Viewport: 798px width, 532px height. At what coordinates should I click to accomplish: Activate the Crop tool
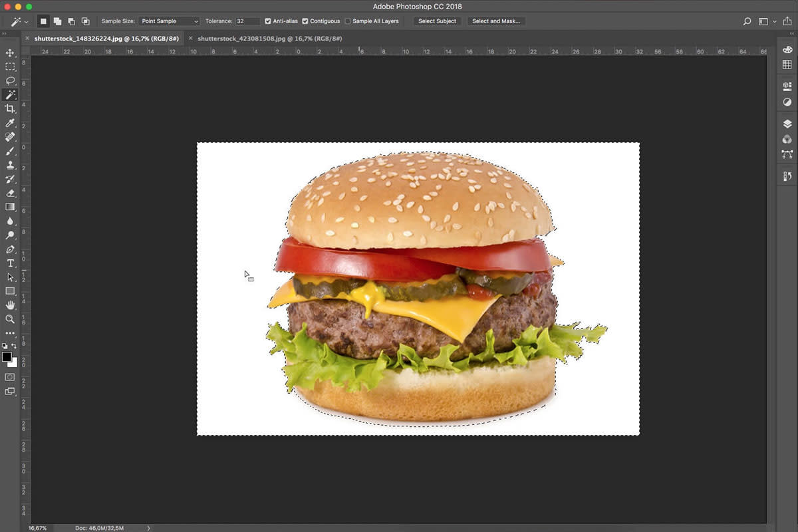tap(10, 109)
